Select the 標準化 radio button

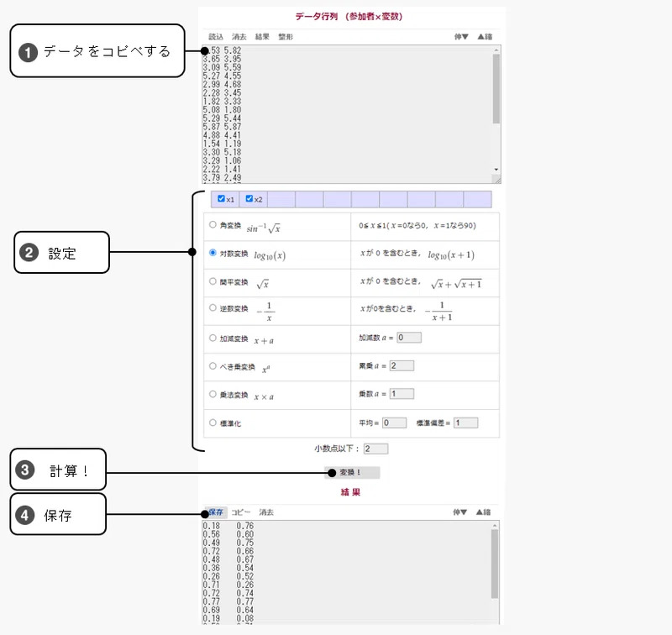[213, 422]
